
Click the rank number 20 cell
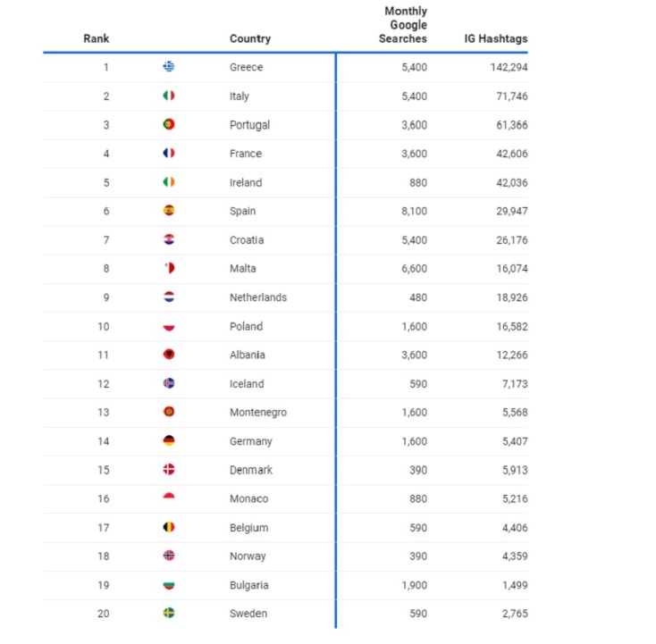(x=104, y=614)
